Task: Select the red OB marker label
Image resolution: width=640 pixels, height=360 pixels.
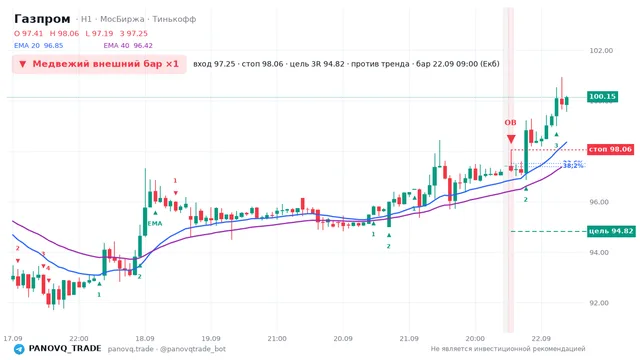Action: click(x=510, y=122)
